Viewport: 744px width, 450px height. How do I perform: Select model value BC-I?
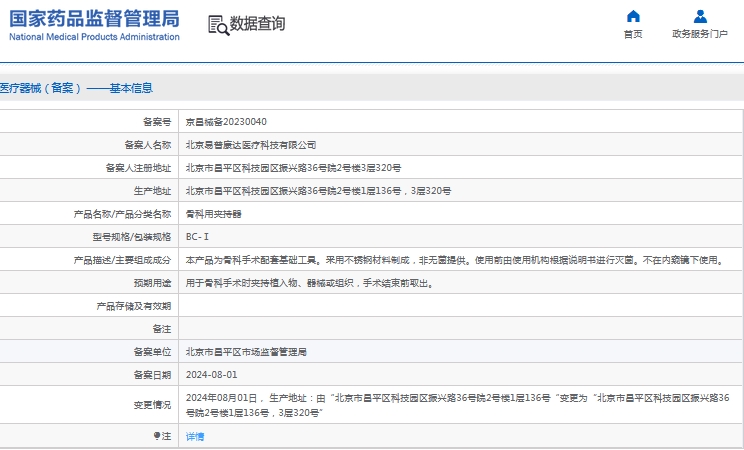[197, 237]
